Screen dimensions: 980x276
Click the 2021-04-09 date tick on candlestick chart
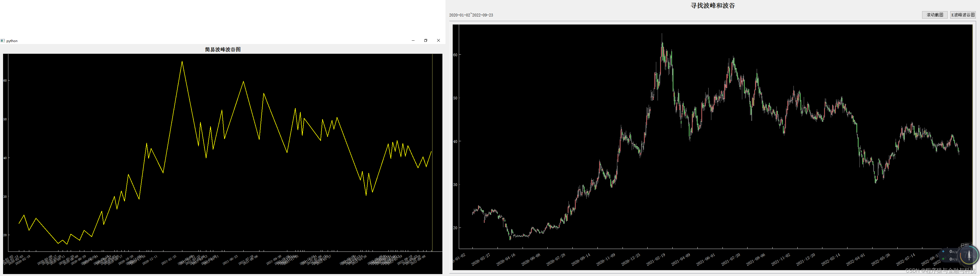pos(681,259)
